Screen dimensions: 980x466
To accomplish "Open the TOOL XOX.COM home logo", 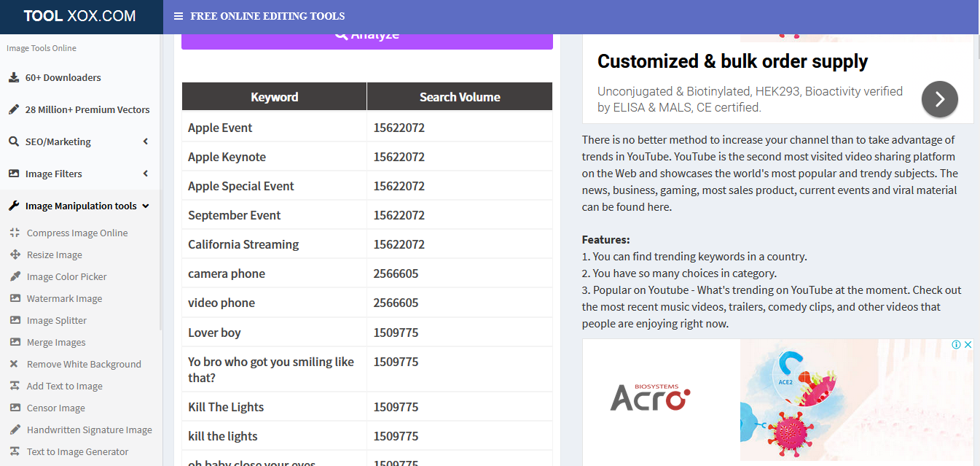I will coord(79,16).
